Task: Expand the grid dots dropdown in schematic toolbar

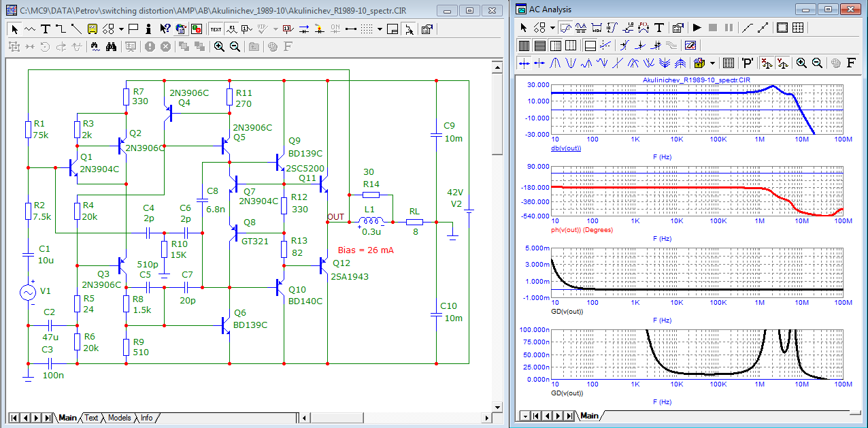Action: tap(381, 29)
